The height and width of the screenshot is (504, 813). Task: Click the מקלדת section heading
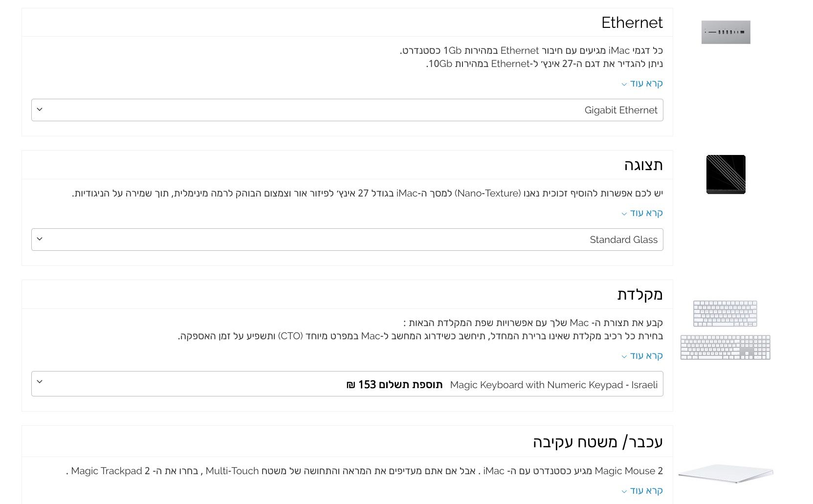[x=639, y=295]
